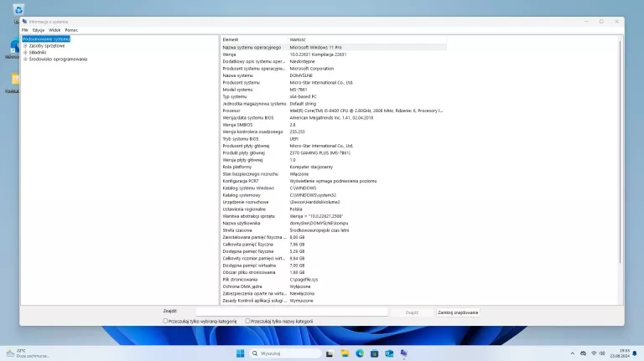
Task: Open the weather widget on the taskbar
Action: coord(28,353)
